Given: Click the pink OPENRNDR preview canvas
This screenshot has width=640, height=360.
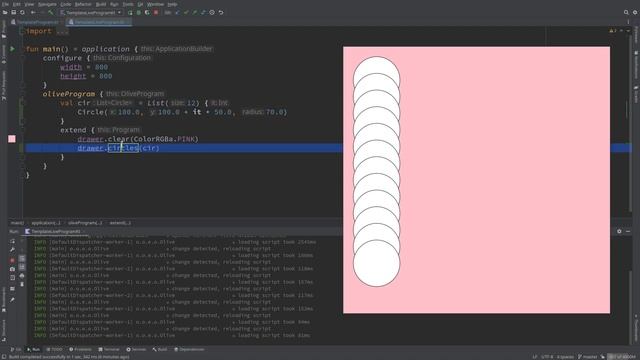Looking at the screenshot, I should (476, 180).
